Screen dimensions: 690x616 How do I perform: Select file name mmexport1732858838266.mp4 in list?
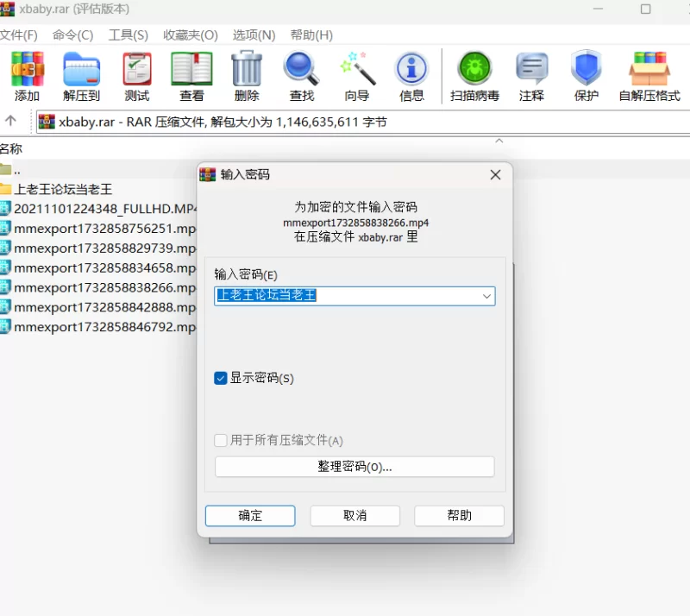pyautogui.click(x=104, y=287)
